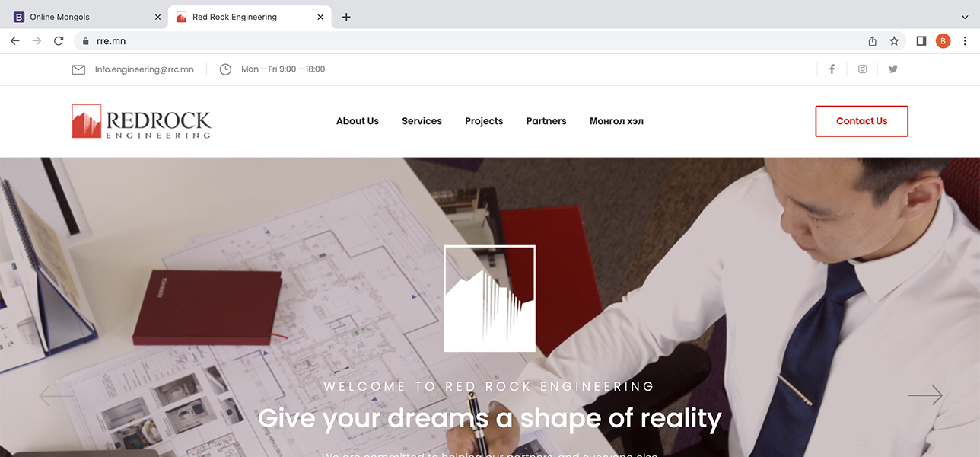Open the Instagram social icon
Image resolution: width=980 pixels, height=457 pixels.
pos(862,69)
